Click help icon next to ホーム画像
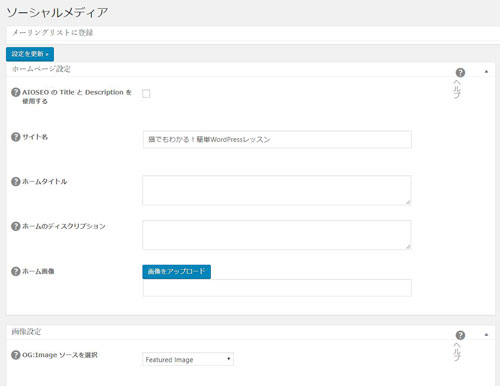Viewport: 500px width, 386px height. pyautogui.click(x=16, y=271)
